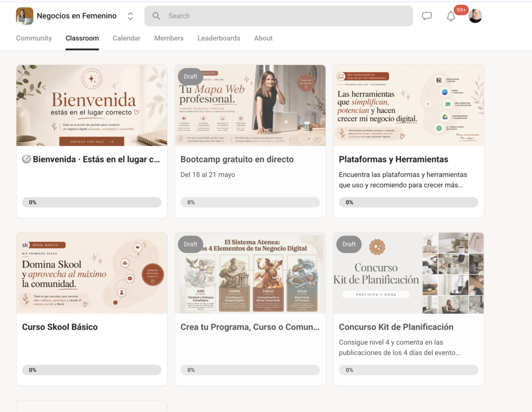Click the 99+ notification badge
This screenshot has height=412, width=532.
click(x=461, y=10)
